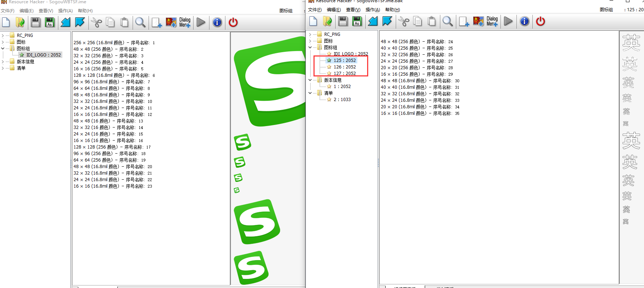
Task: Click Paste clipboard icon in right window
Action: pos(432,21)
